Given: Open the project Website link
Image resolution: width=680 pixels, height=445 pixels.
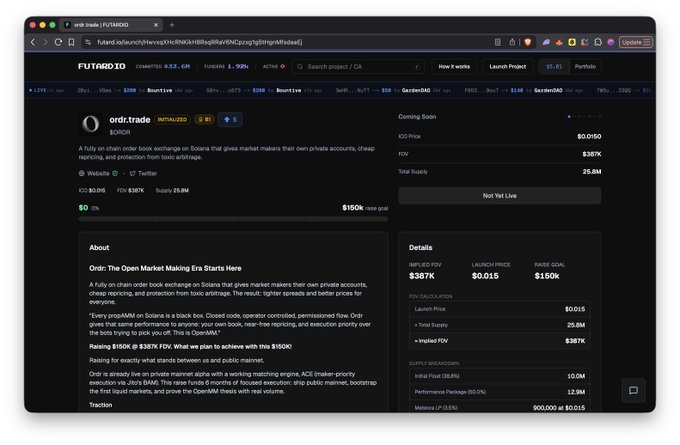Looking at the screenshot, I should pyautogui.click(x=94, y=173).
